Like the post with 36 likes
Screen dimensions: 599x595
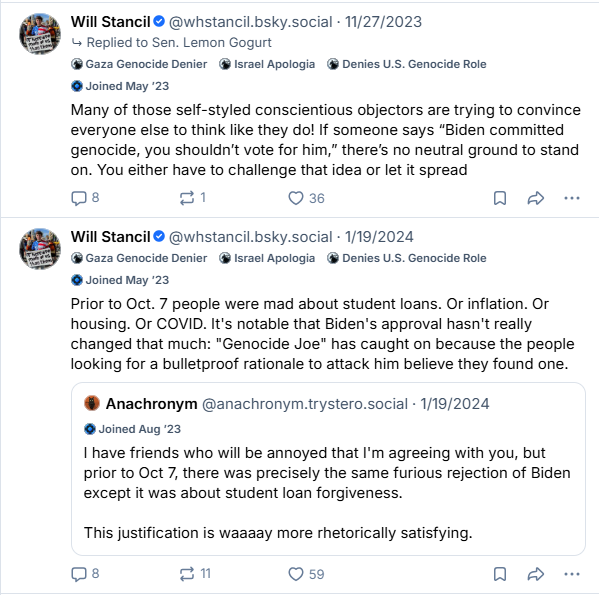tap(296, 198)
